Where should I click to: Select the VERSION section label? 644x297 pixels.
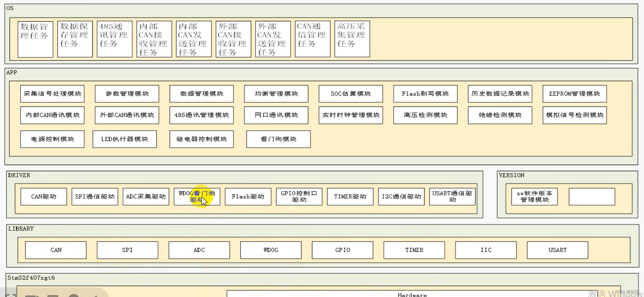pos(512,175)
